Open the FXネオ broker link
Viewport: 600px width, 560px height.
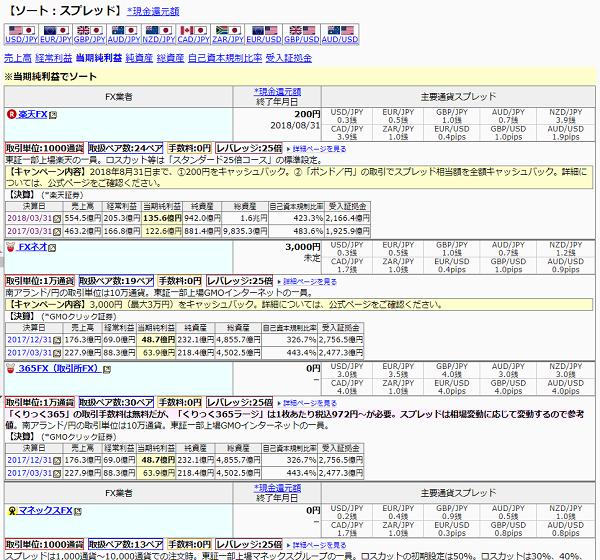(x=33, y=247)
